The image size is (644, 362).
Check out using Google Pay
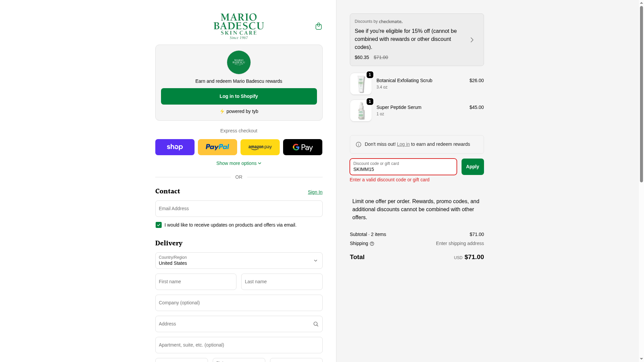(303, 147)
